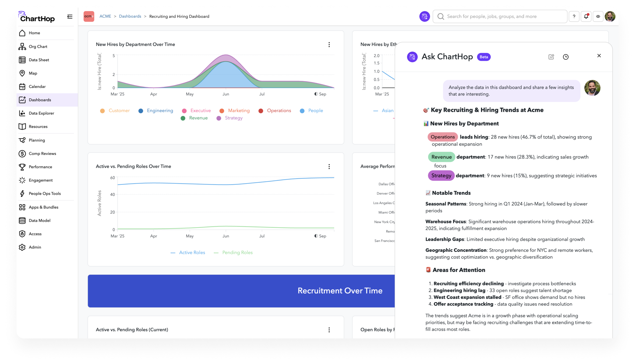Collapse the sidebar with hamburger icon
635x364 pixels.
(70, 17)
